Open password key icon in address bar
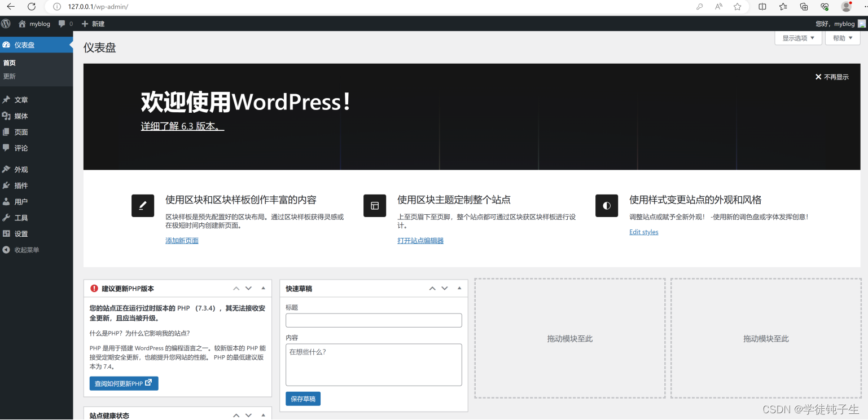868x420 pixels. [700, 7]
